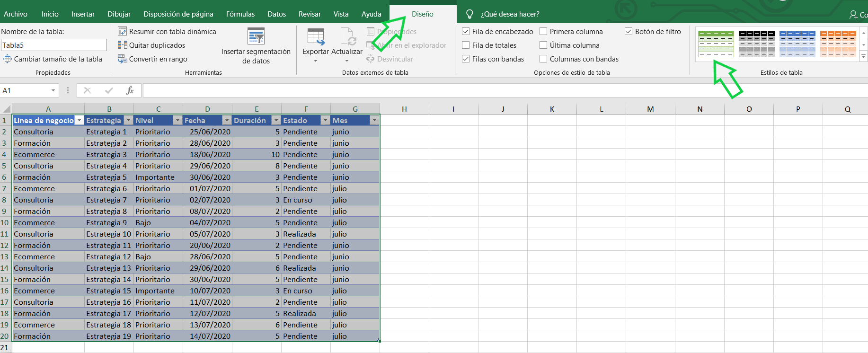
Task: Expand the table styles gallery More arrow
Action: click(x=864, y=56)
